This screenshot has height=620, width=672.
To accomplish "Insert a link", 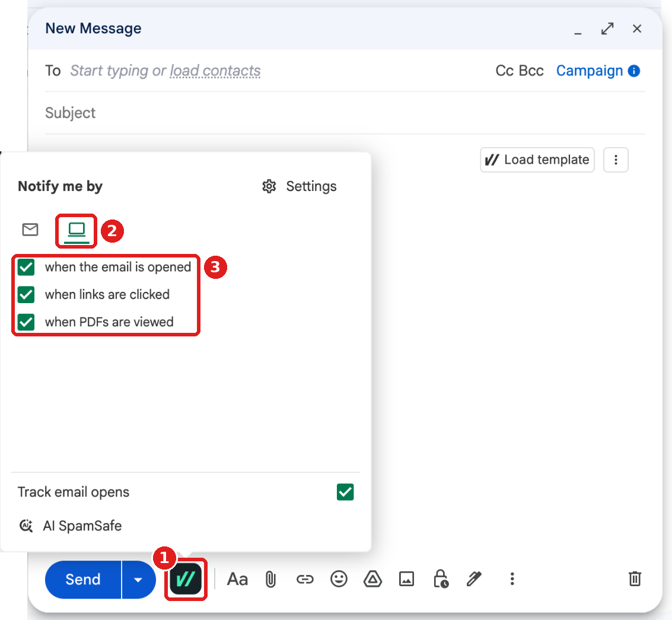I will coord(305,579).
